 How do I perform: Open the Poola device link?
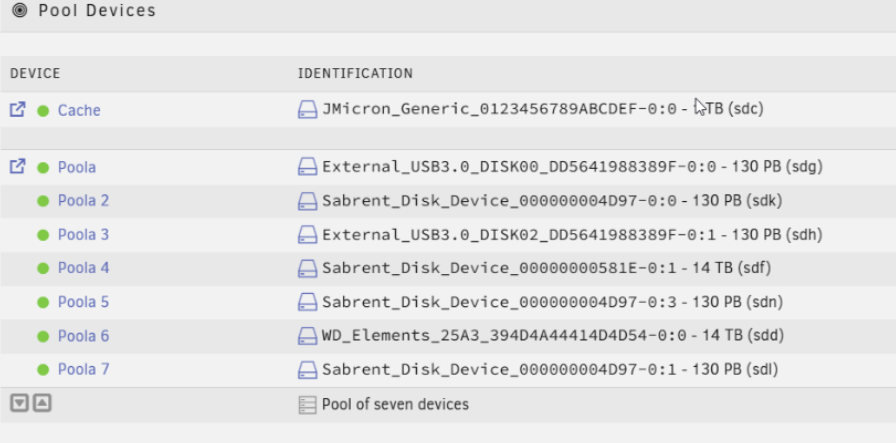point(77,167)
